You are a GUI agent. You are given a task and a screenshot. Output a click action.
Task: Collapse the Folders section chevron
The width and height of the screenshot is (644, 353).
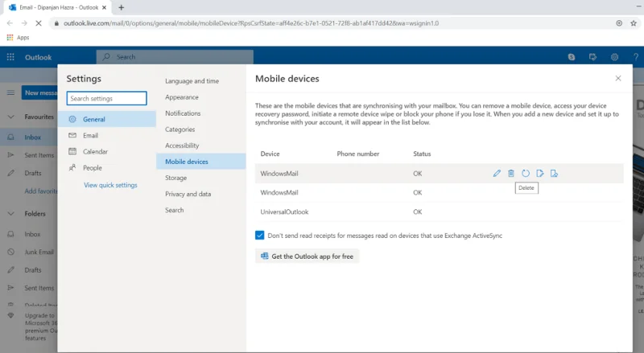coord(11,213)
